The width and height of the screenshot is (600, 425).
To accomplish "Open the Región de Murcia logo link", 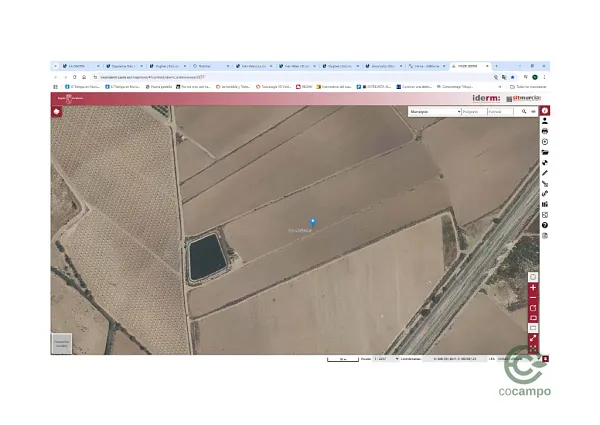I will [x=70, y=98].
